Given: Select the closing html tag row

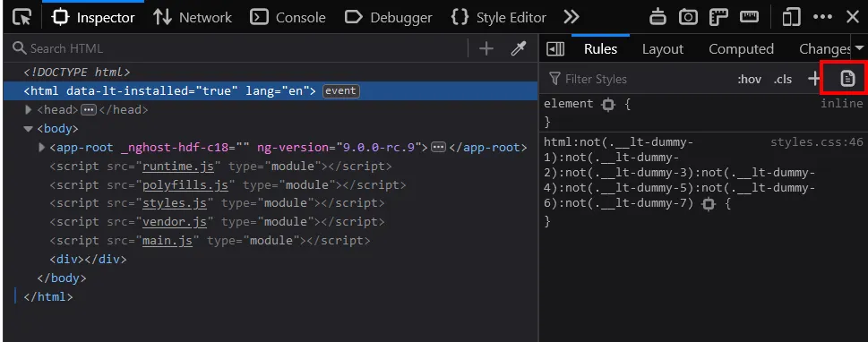Looking at the screenshot, I should pos(48,296).
